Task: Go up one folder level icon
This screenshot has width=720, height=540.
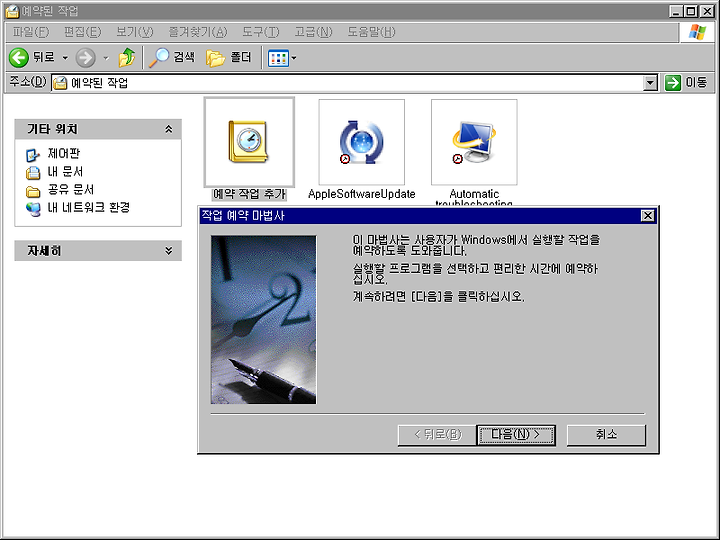Action: click(127, 58)
